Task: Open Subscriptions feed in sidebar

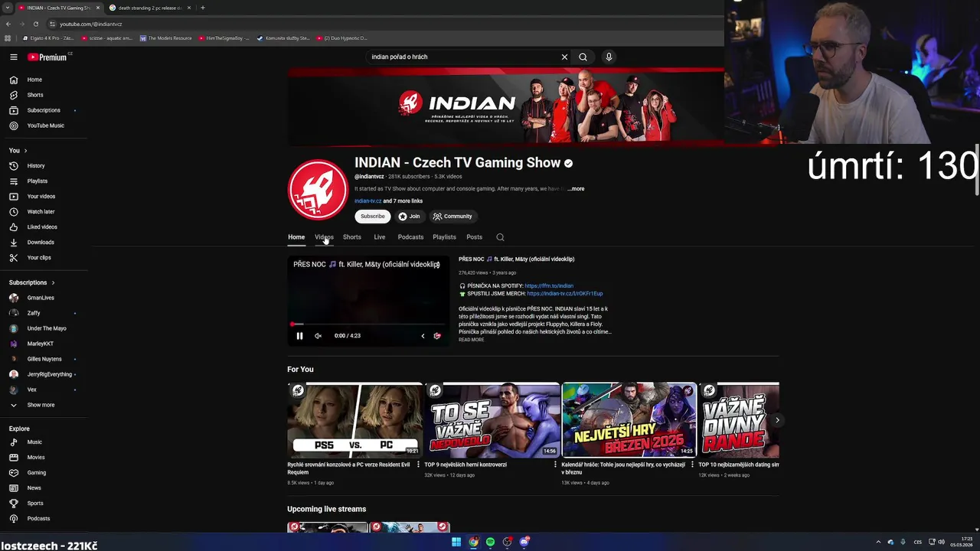Action: click(x=44, y=110)
